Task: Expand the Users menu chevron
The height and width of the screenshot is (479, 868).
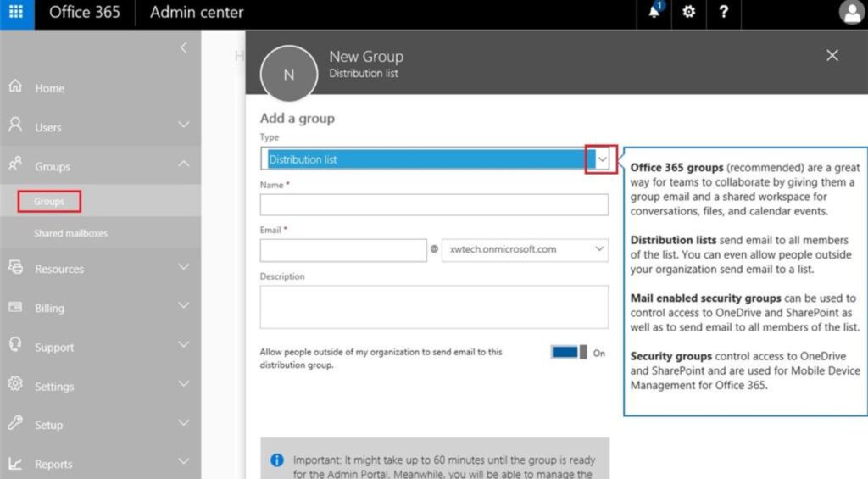Action: (184, 125)
